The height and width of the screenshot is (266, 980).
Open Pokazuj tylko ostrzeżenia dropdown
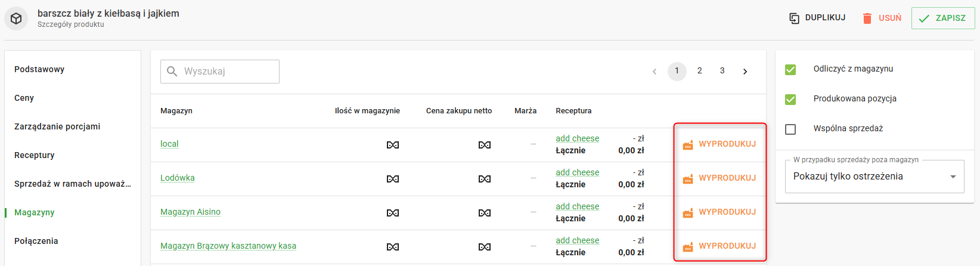pos(874,177)
